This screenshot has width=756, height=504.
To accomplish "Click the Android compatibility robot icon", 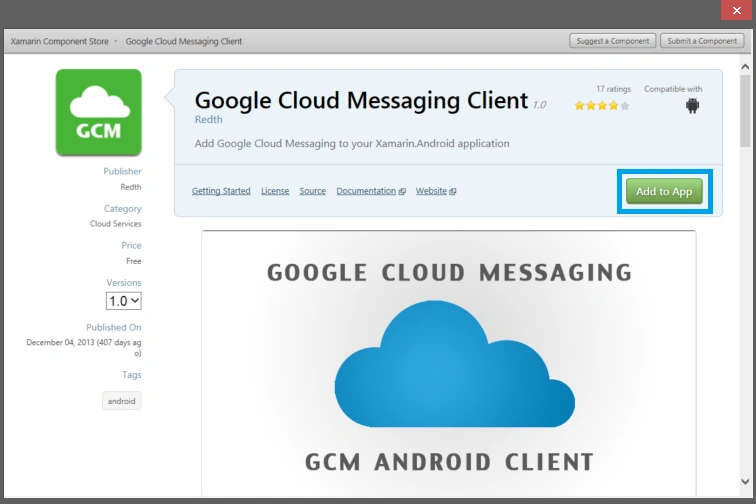I will click(x=692, y=105).
